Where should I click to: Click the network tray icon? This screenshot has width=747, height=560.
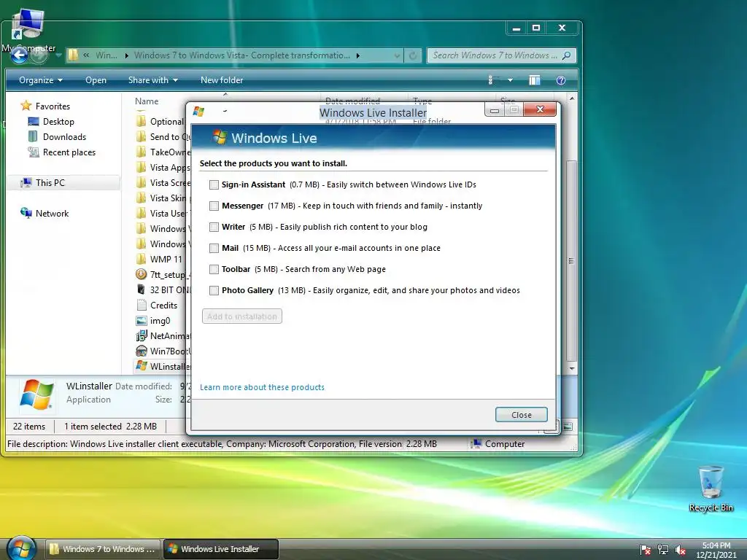tap(662, 550)
